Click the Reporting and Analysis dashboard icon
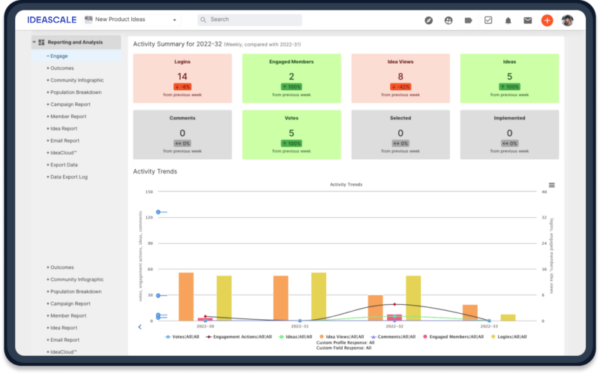This screenshot has width=600, height=374. [x=42, y=42]
